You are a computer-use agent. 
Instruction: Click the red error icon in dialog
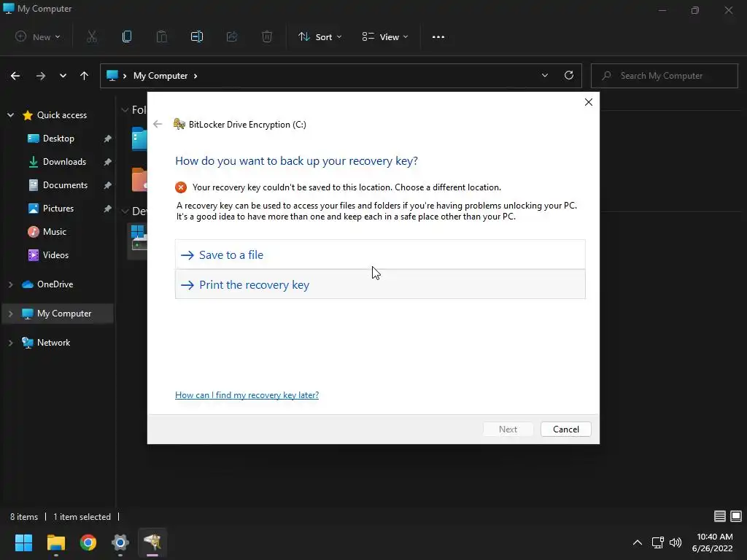tap(181, 187)
